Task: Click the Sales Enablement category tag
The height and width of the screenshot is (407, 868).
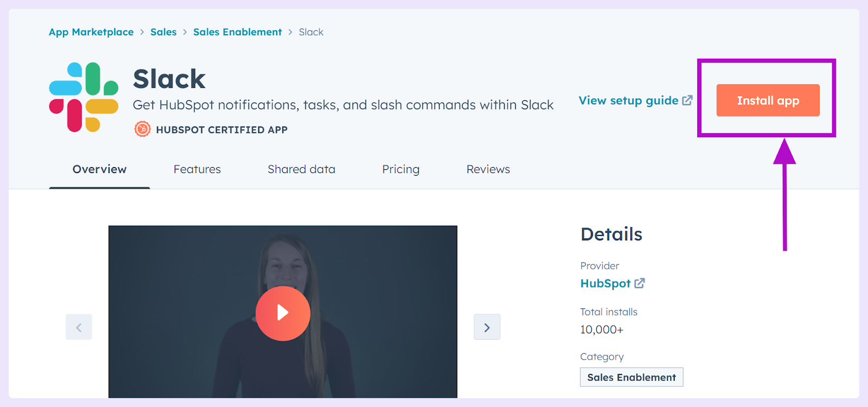Action: 631,377
